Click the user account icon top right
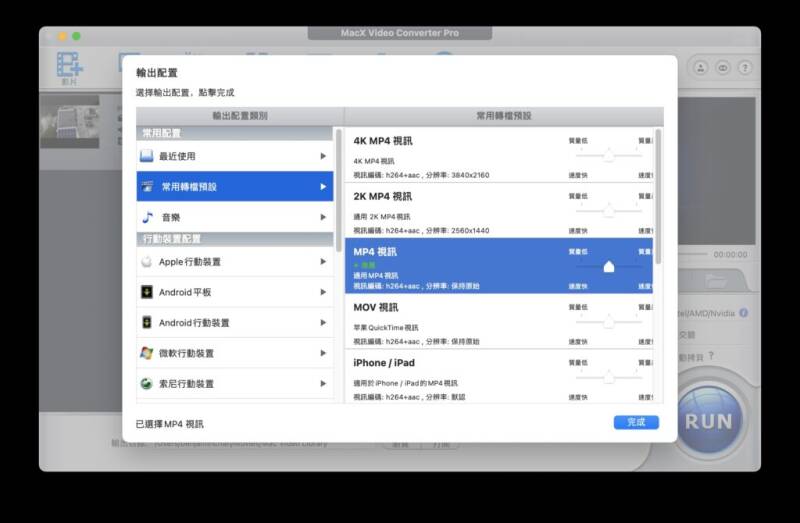The image size is (800, 523). click(701, 68)
